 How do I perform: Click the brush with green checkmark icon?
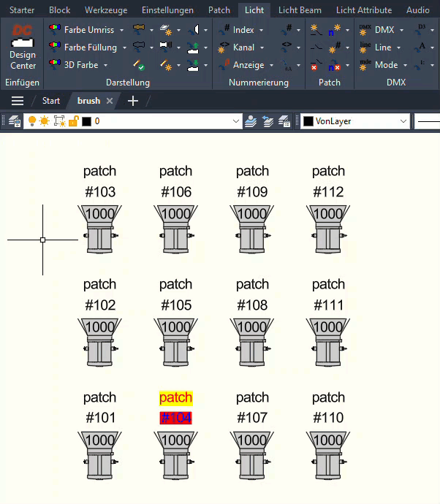point(139,64)
